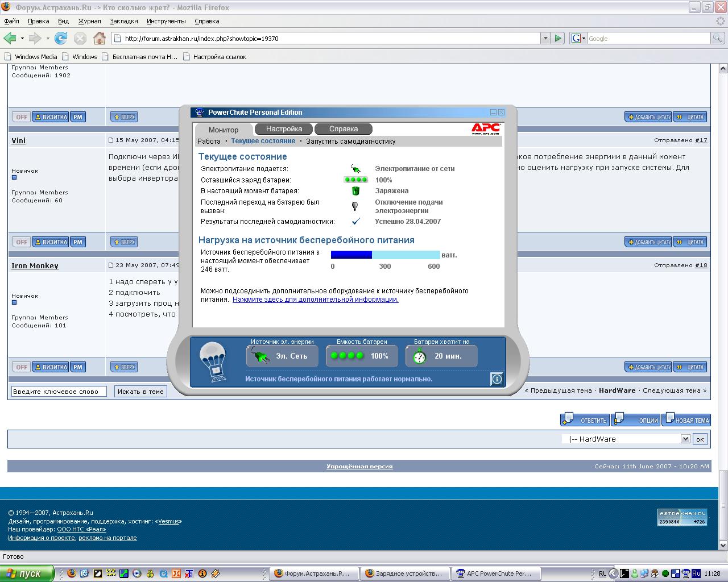Click the Stop loading button
The image size is (728, 582).
(80, 38)
